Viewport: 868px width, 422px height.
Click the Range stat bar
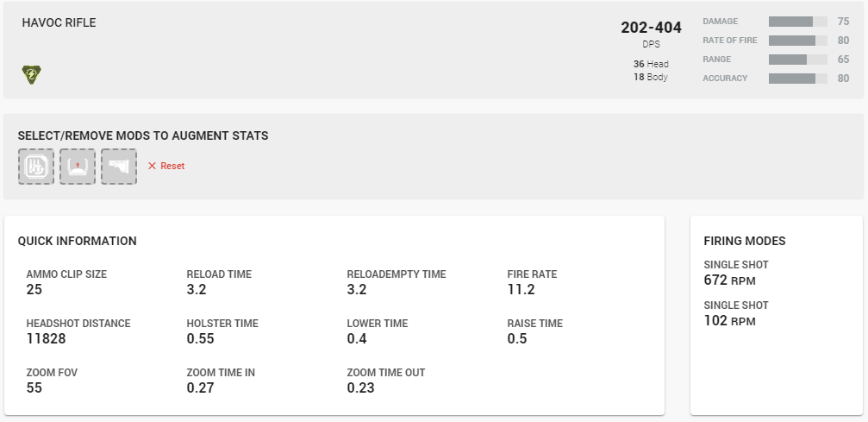pyautogui.click(x=797, y=60)
